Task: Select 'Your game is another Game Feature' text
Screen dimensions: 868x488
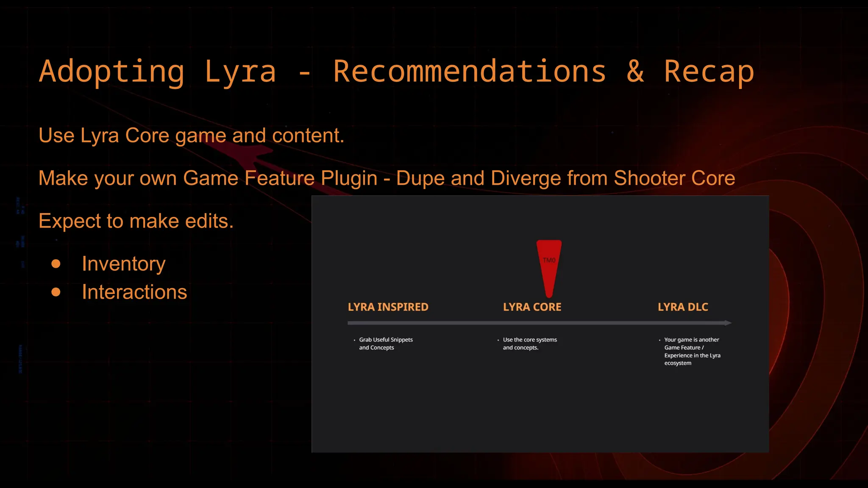Action: pos(692,351)
